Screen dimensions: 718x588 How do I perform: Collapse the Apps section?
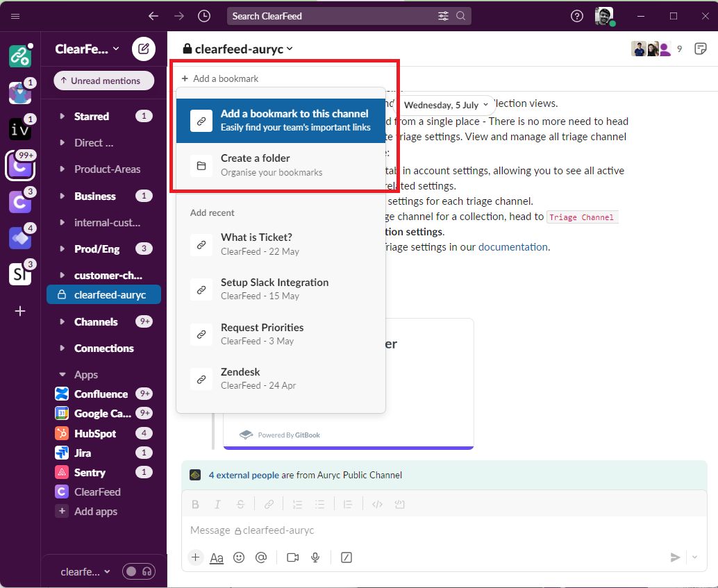coord(62,374)
